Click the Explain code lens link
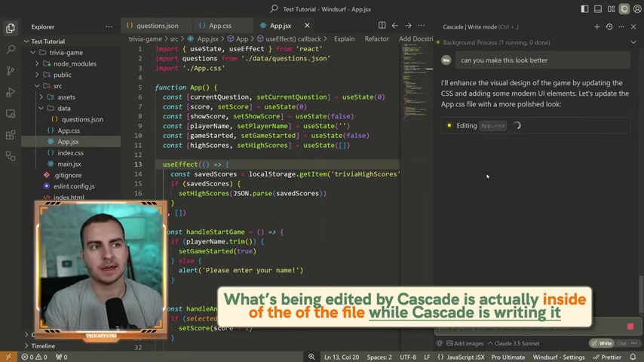The width and height of the screenshot is (644, 362). [344, 38]
